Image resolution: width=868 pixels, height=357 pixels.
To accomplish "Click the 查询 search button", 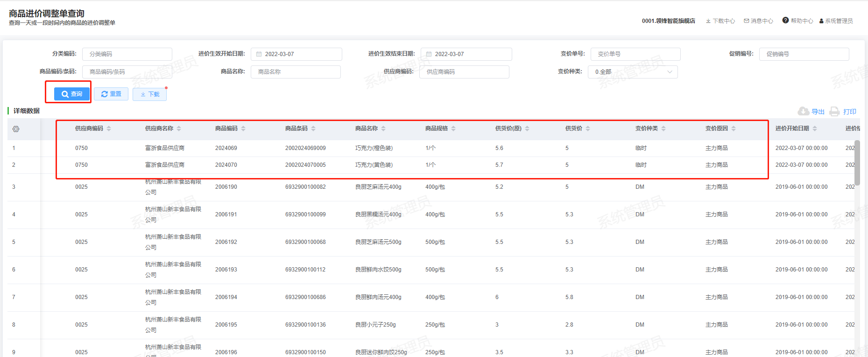I will point(71,94).
